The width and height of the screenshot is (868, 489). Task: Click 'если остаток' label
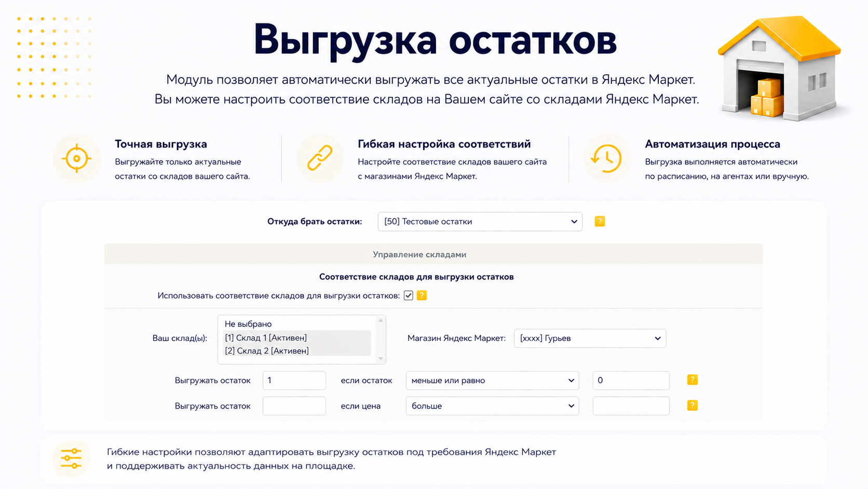(367, 380)
